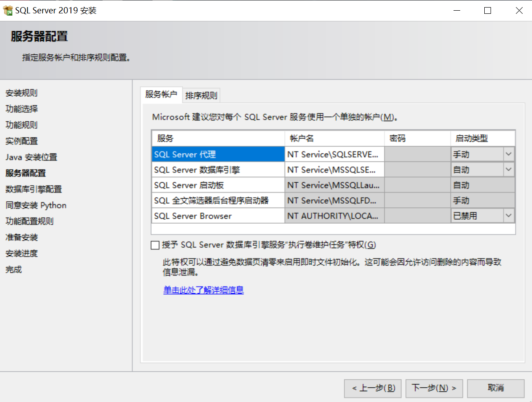Click 功能规则 step in sidebar

tap(21, 125)
